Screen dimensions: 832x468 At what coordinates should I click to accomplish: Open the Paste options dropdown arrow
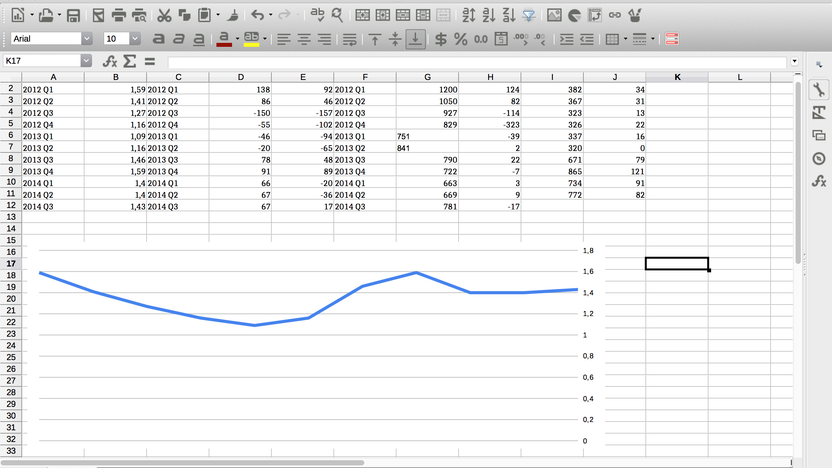(218, 15)
